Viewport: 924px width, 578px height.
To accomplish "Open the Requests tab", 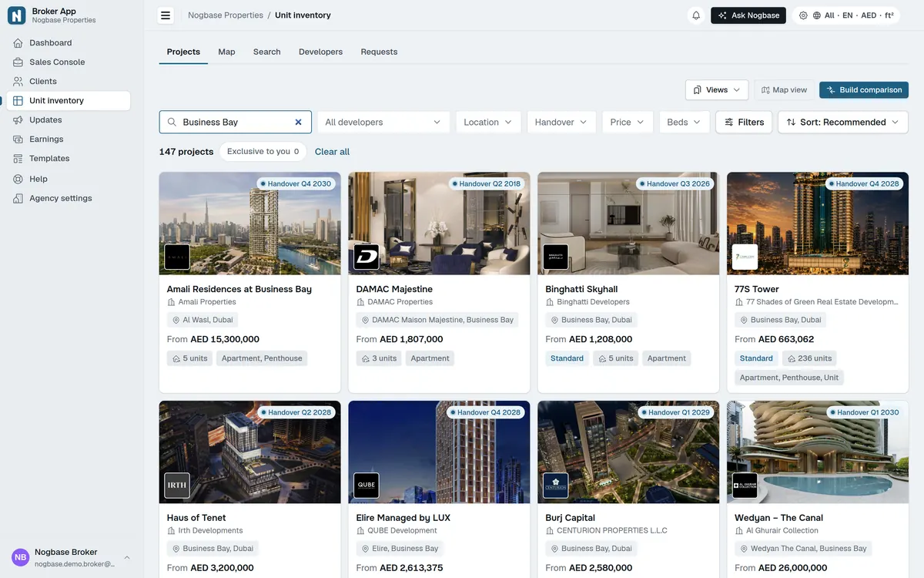I will (379, 52).
